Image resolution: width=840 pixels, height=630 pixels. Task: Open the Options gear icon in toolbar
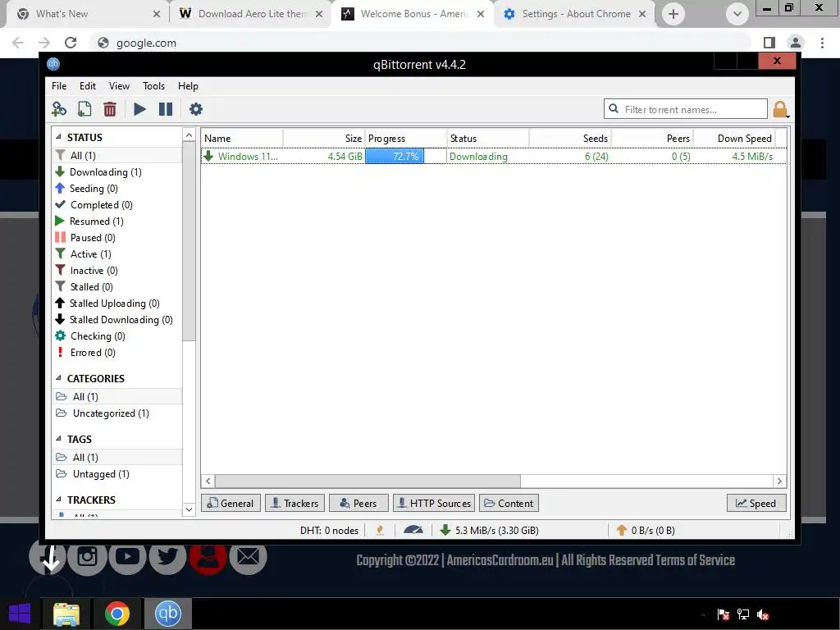click(196, 109)
